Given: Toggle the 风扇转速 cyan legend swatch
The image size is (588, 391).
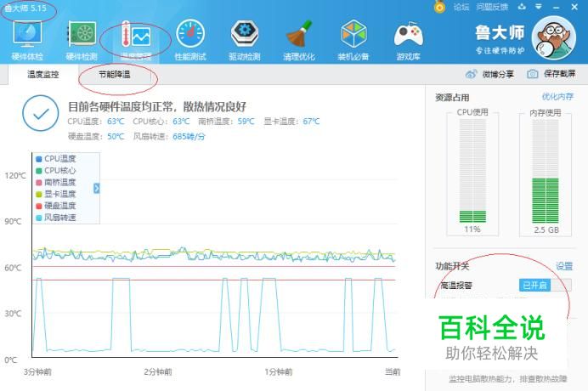Looking at the screenshot, I should pos(38,218).
